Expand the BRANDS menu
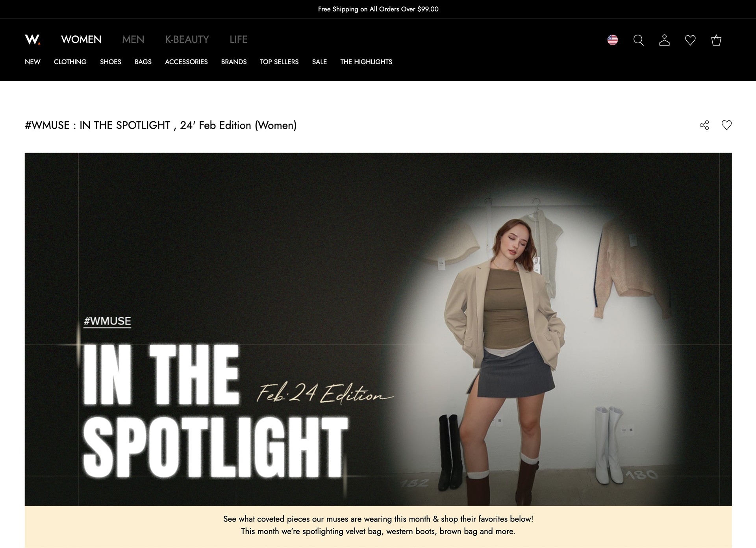The height and width of the screenshot is (548, 756). tap(234, 62)
